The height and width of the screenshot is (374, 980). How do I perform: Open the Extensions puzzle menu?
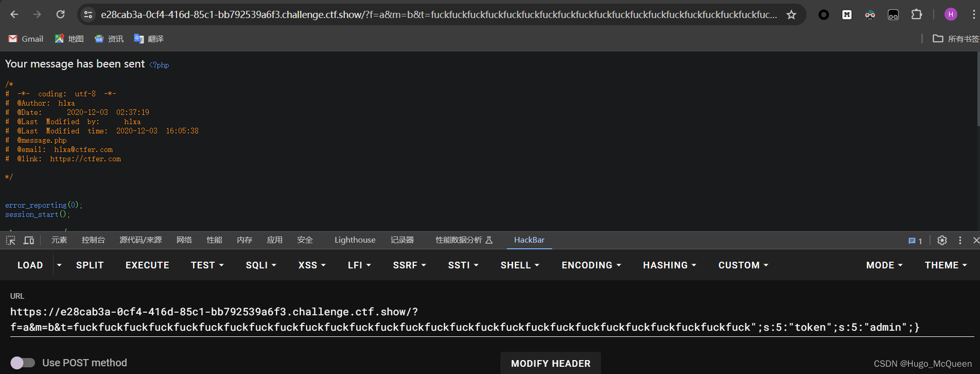coord(917,14)
